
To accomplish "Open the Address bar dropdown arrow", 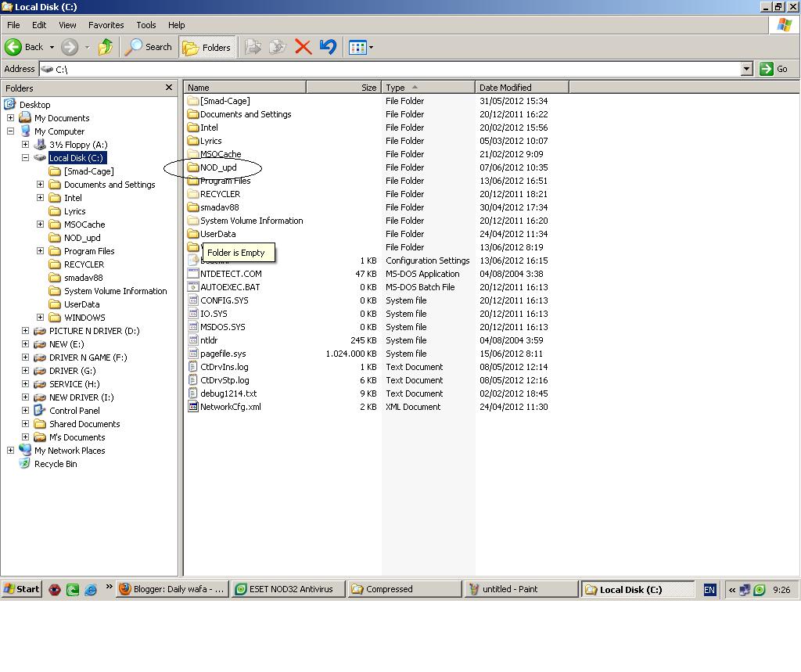I will pyautogui.click(x=747, y=69).
